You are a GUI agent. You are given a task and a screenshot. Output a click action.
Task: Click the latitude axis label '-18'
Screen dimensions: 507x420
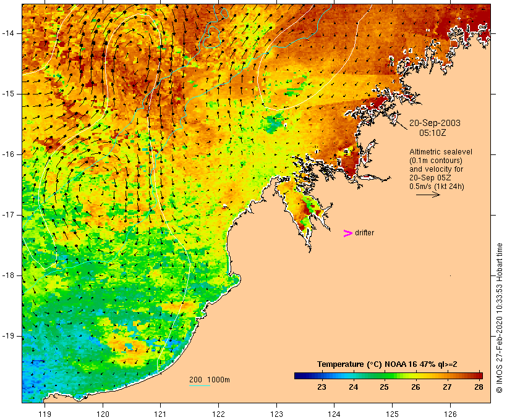8,275
